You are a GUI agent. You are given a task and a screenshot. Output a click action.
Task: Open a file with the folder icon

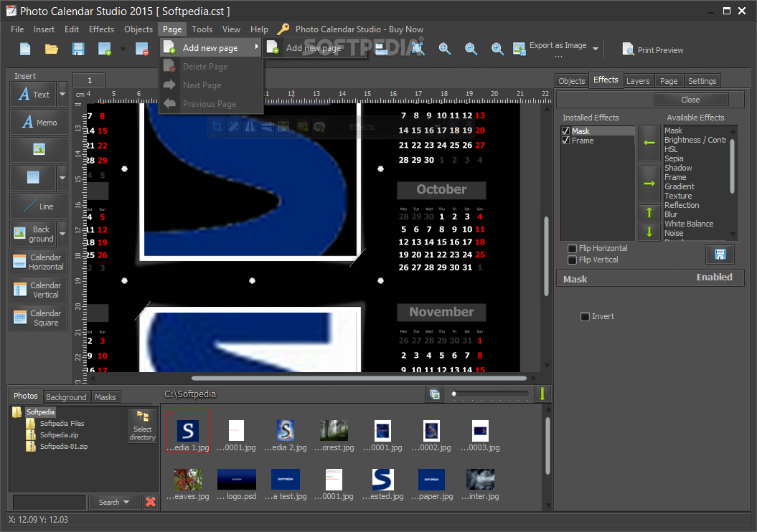(52, 49)
